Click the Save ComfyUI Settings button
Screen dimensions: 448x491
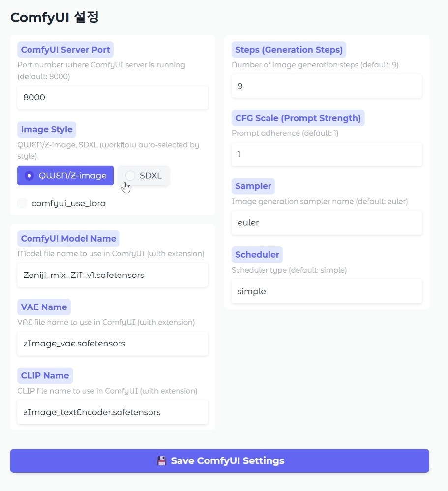point(224,460)
